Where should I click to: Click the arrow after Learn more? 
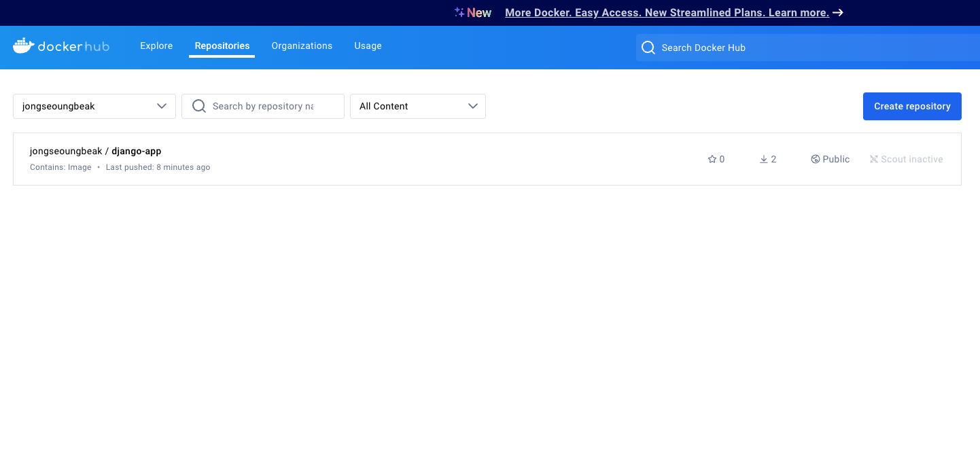pyautogui.click(x=838, y=12)
